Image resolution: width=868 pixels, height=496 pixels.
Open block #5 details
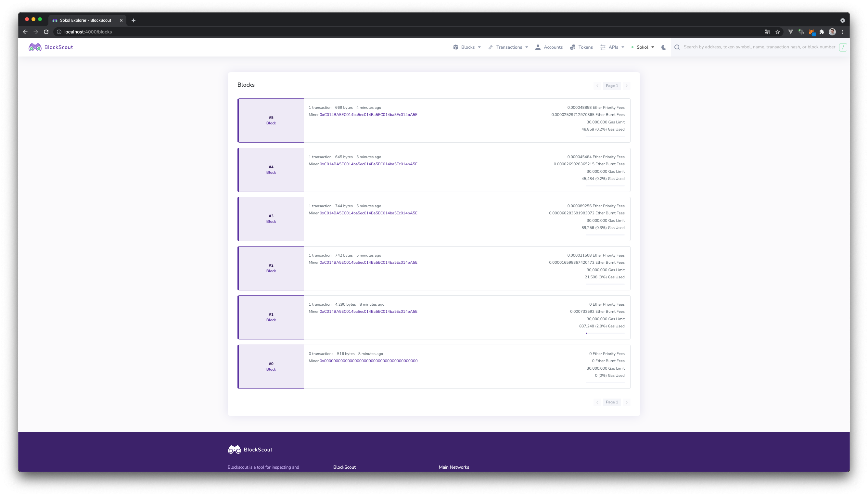[271, 118]
